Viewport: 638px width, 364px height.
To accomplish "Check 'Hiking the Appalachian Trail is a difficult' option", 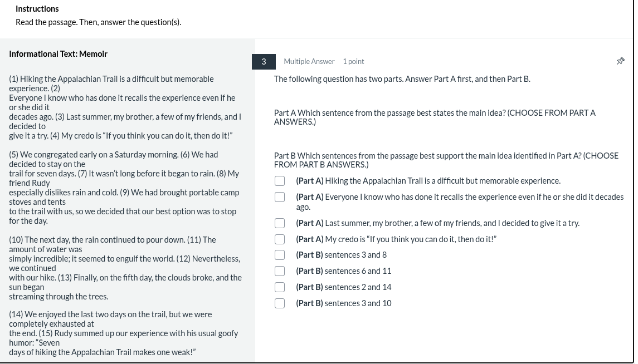I will tap(280, 181).
